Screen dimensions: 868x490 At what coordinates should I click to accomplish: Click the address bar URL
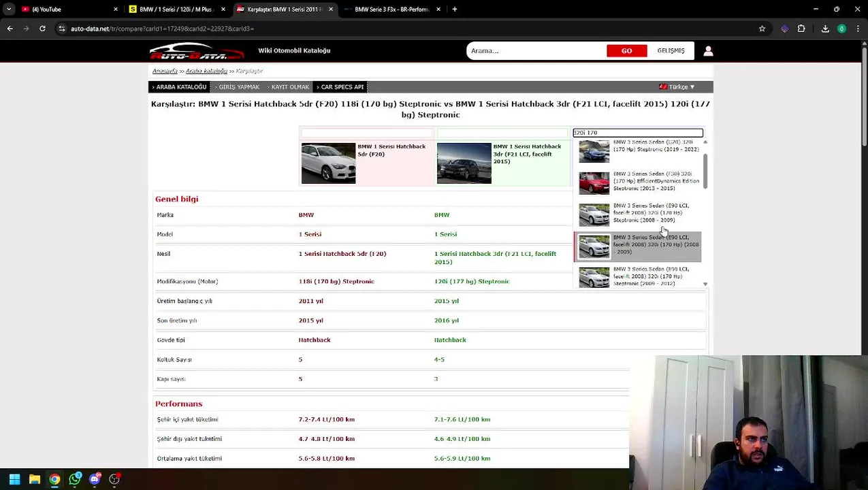click(x=162, y=29)
